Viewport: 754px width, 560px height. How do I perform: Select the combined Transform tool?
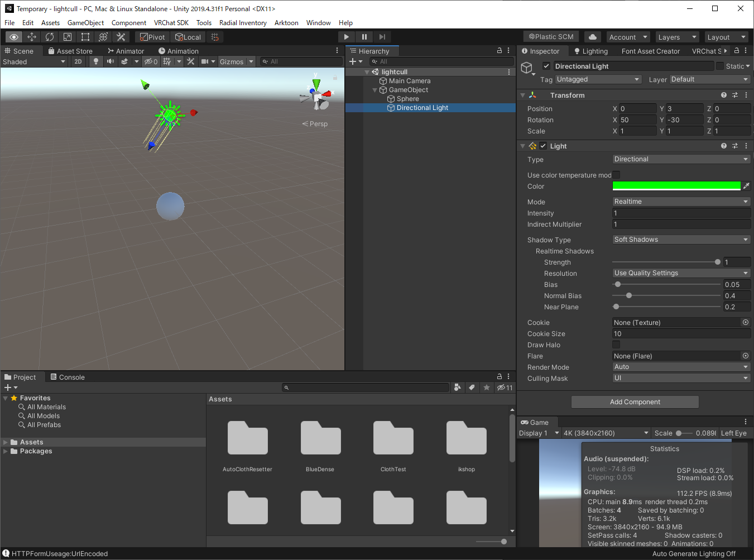click(x=103, y=37)
